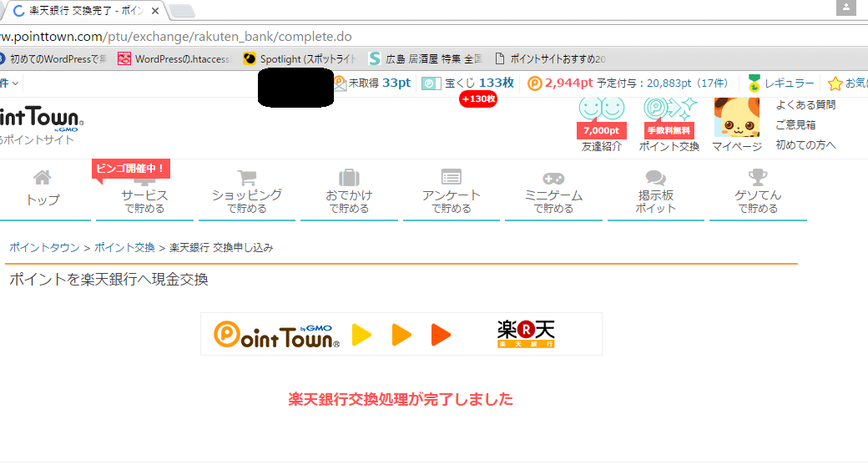Select ミニゲームで貯める navigation item
Screen dimensions: 868x465
pyautogui.click(x=553, y=190)
